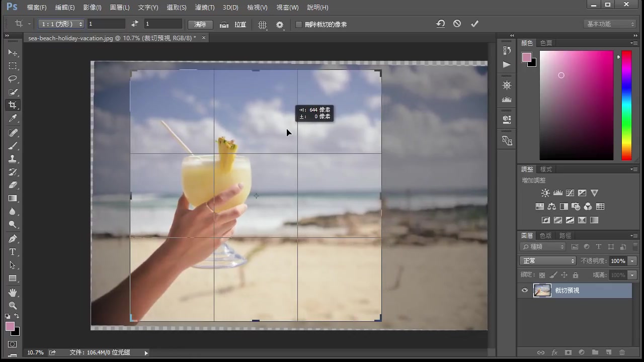644x362 pixels.
Task: Select the Crop tool in the toolbar
Action: [x=13, y=105]
